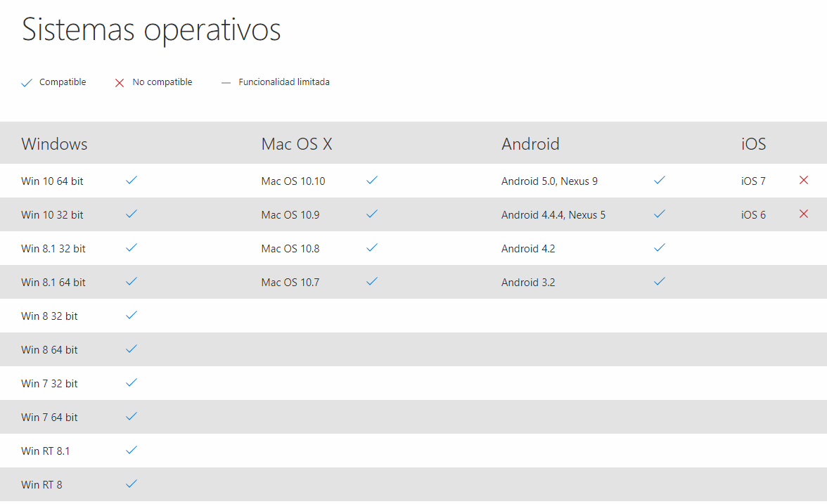Click the Mac OS X column header

(x=297, y=144)
